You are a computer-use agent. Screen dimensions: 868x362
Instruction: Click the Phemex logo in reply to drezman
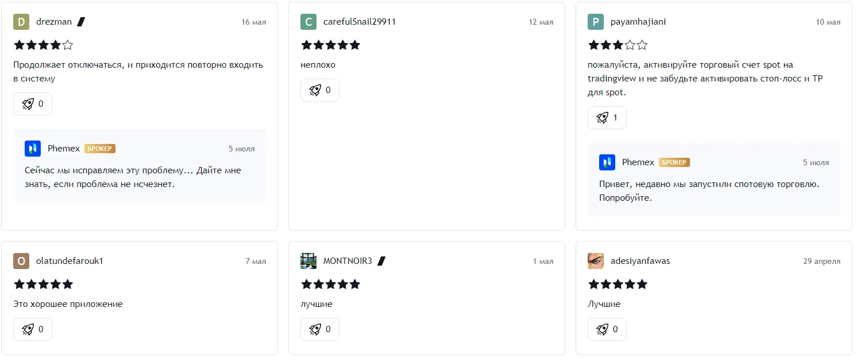pyautogui.click(x=33, y=149)
